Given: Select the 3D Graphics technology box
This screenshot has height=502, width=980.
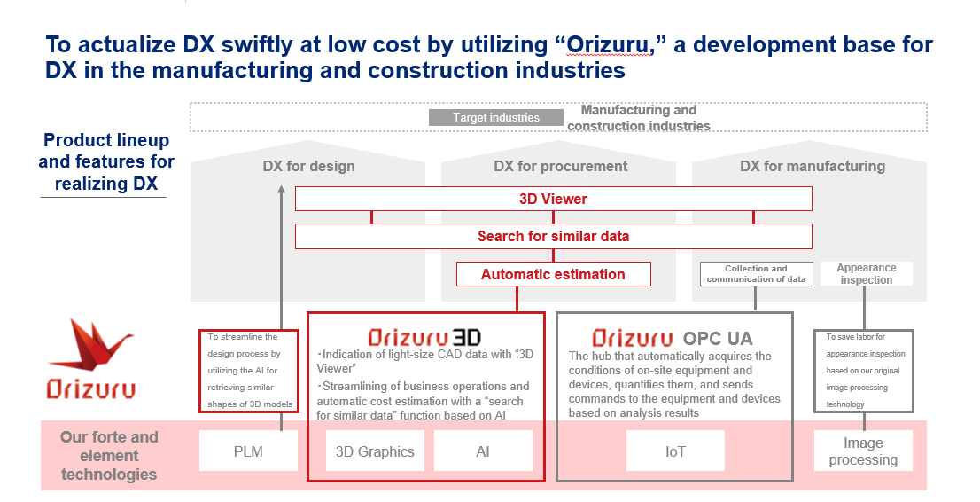Looking at the screenshot, I should [x=375, y=451].
